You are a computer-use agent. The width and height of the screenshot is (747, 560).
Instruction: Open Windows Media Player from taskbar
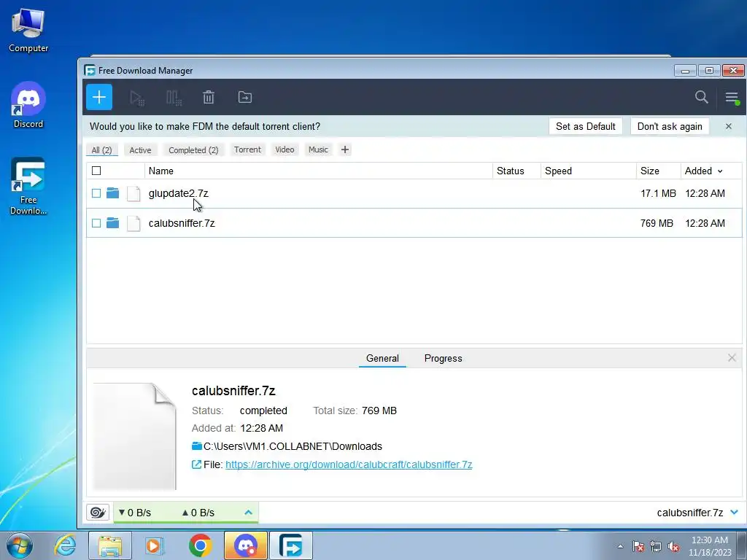pos(154,545)
